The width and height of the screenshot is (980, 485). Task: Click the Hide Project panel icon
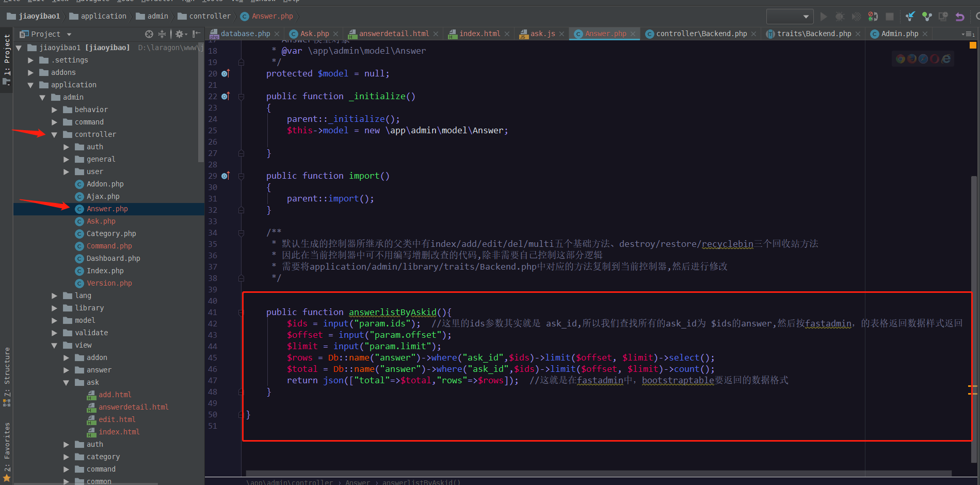point(196,34)
